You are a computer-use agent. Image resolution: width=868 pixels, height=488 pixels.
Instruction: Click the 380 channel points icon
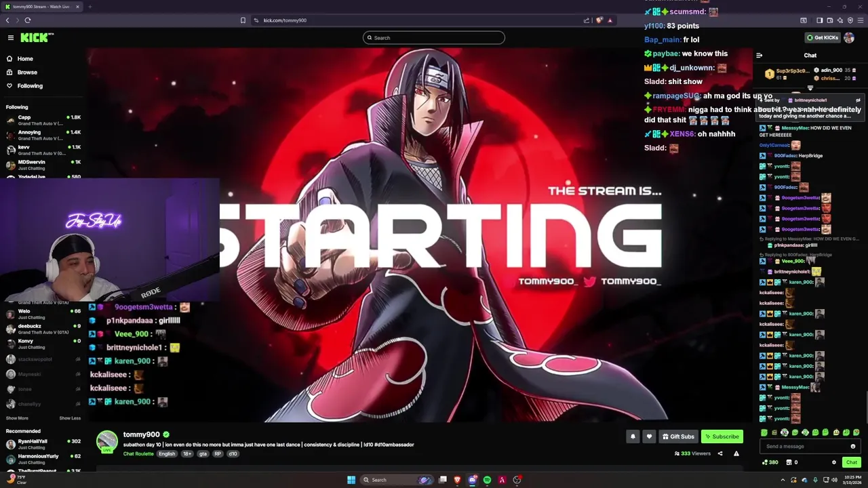pyautogui.click(x=770, y=462)
